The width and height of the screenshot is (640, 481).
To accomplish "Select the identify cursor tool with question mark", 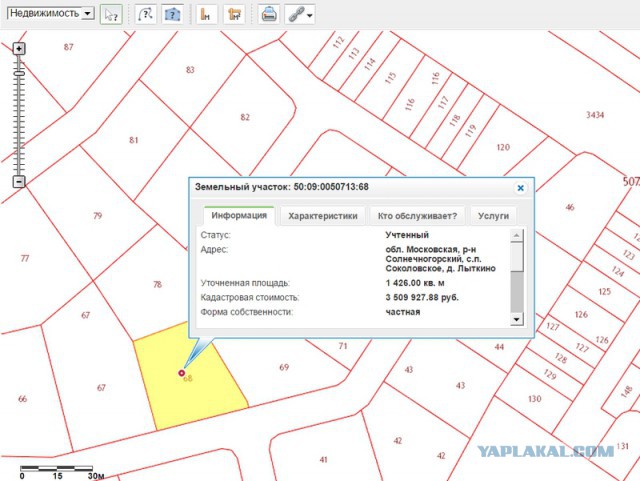I will pos(111,14).
